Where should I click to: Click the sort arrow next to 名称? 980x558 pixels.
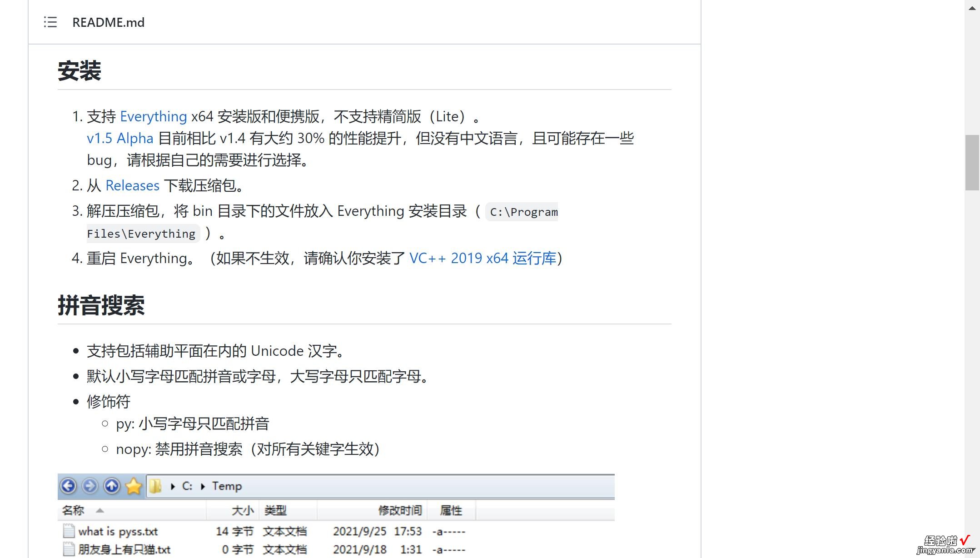[x=100, y=511]
